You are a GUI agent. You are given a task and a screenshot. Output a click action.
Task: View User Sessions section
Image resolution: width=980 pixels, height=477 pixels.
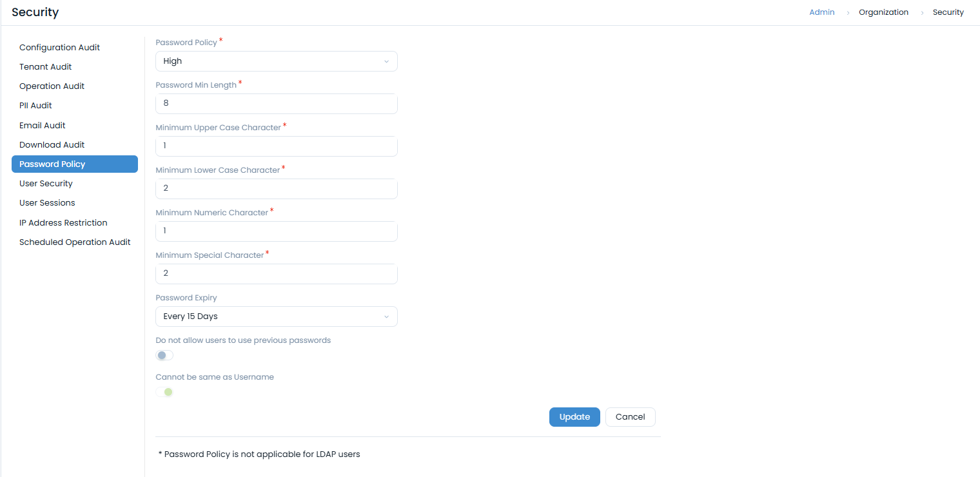[x=47, y=203]
